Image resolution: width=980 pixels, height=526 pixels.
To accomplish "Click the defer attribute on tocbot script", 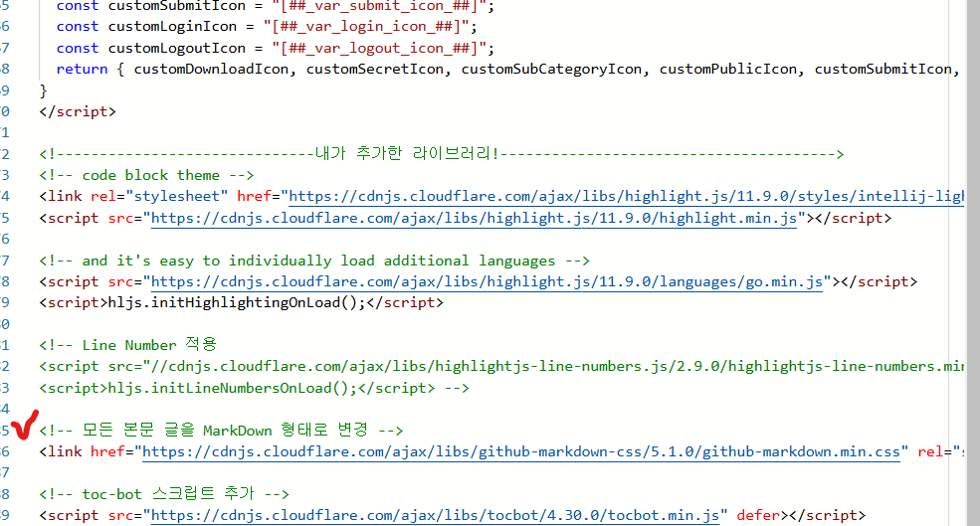I will click(758, 515).
